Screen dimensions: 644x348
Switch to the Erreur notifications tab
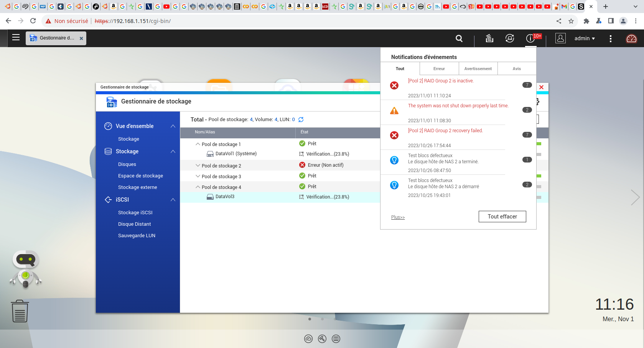[439, 69]
